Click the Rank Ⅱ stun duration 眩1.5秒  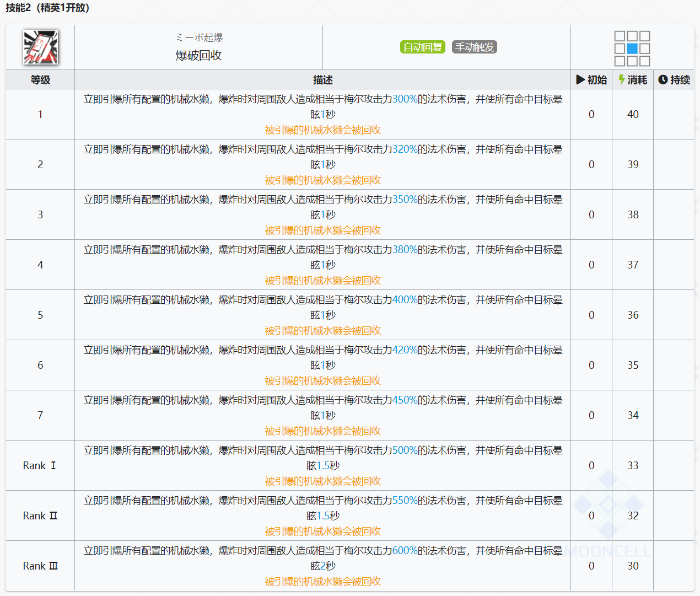tap(323, 516)
